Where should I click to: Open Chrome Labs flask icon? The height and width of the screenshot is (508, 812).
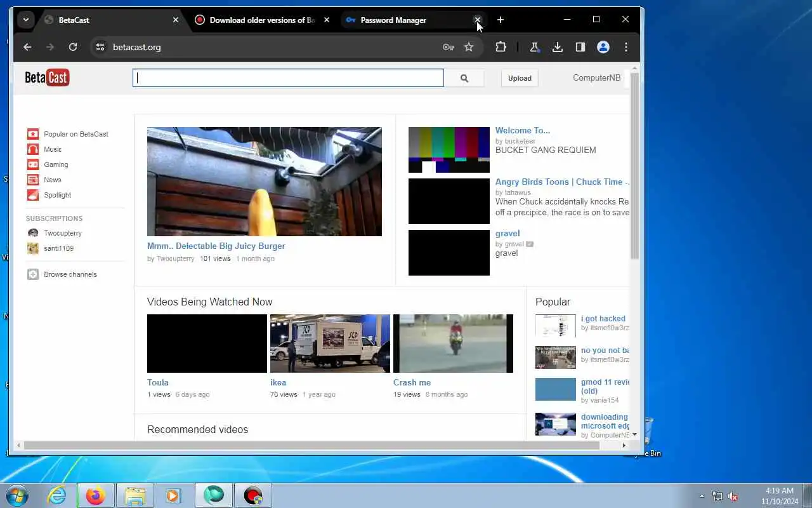point(534,47)
